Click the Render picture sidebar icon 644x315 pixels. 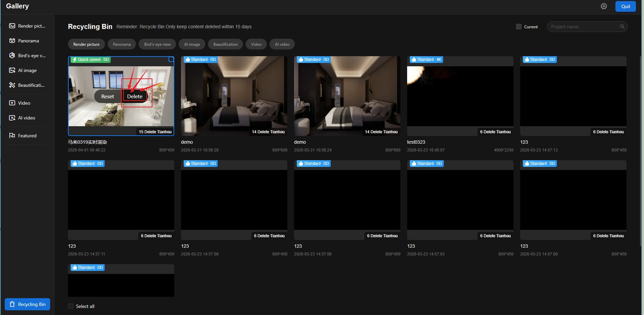tap(12, 26)
